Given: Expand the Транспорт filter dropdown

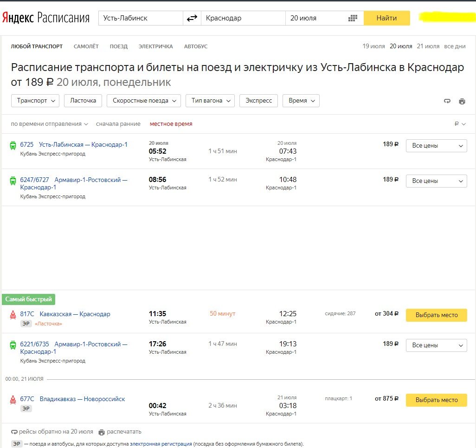Looking at the screenshot, I should [35, 101].
